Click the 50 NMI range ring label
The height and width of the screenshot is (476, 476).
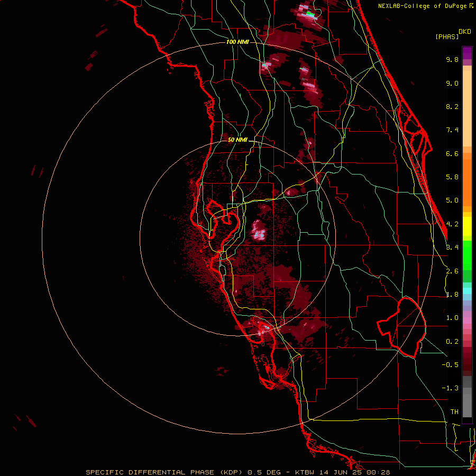point(237,140)
